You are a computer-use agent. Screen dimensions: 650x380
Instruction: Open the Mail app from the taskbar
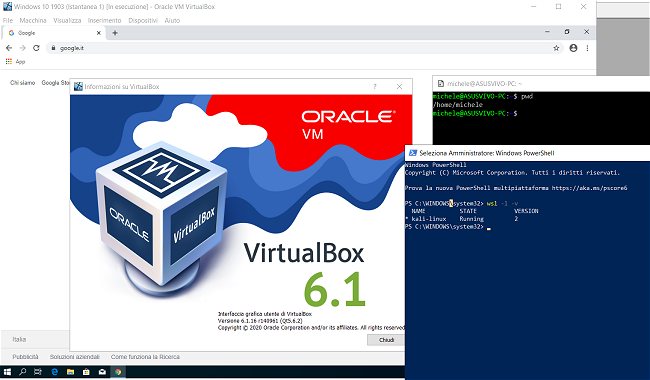(x=102, y=372)
